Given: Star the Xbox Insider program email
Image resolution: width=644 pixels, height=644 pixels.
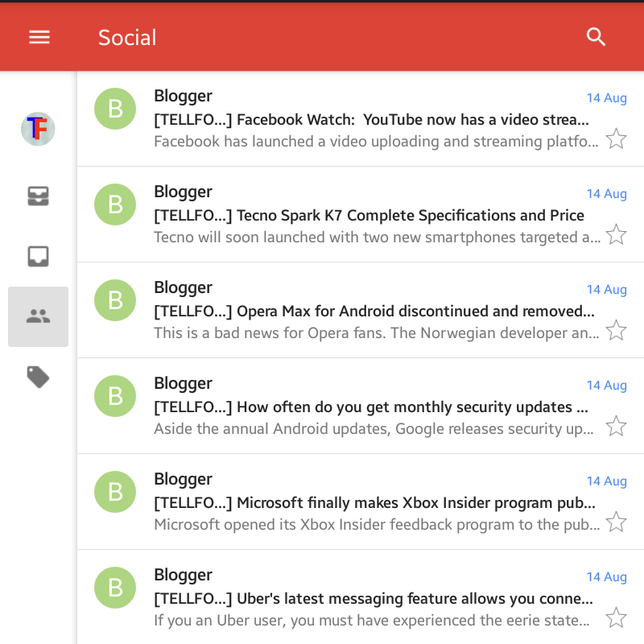Looking at the screenshot, I should pyautogui.click(x=616, y=522).
